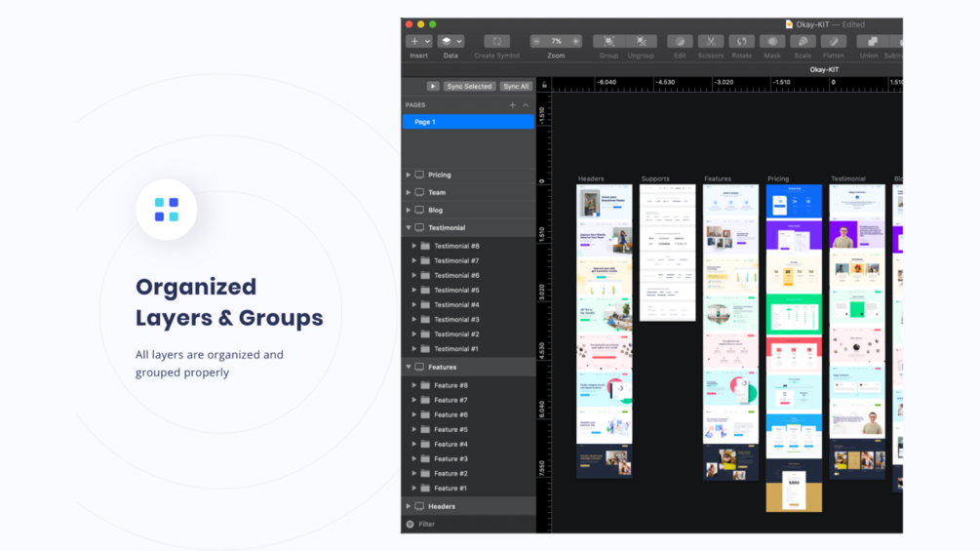Ungroup the selected layers
Viewport: 980px width, 551px height.
click(x=642, y=41)
